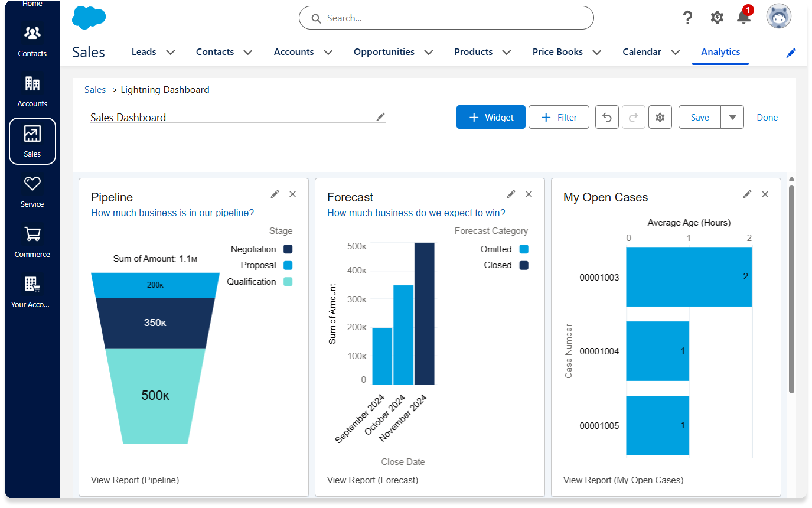This screenshot has height=508, width=812.
Task: Expand the Accounts tab chevron
Action: tap(328, 52)
